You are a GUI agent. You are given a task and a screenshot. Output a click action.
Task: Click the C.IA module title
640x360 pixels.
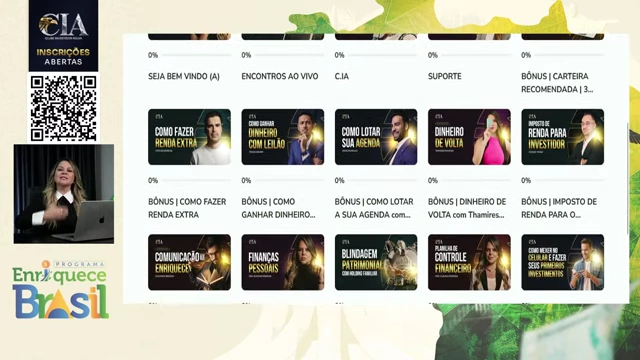(342, 76)
